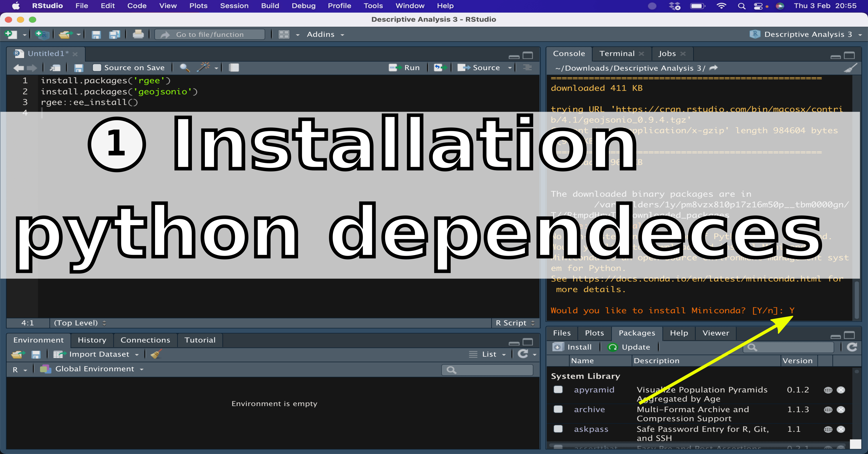Open askpass package web page globe icon
Screen dimensions: 868x454
(828, 429)
